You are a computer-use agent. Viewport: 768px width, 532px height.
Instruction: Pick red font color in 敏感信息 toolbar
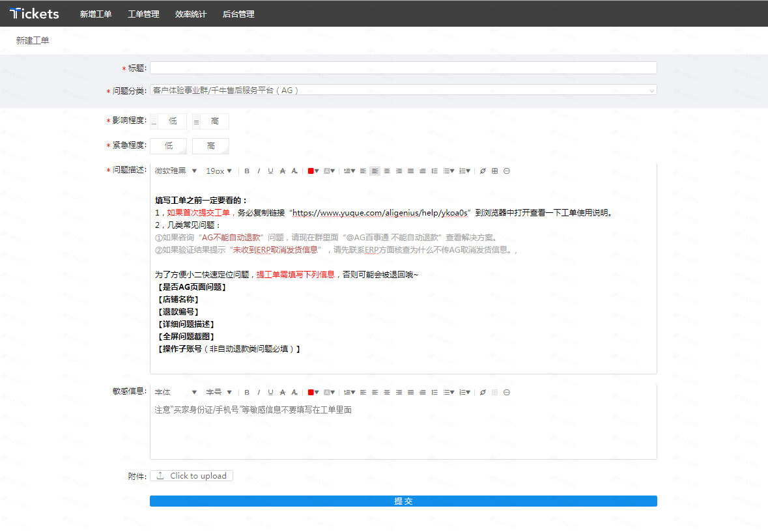313,392
